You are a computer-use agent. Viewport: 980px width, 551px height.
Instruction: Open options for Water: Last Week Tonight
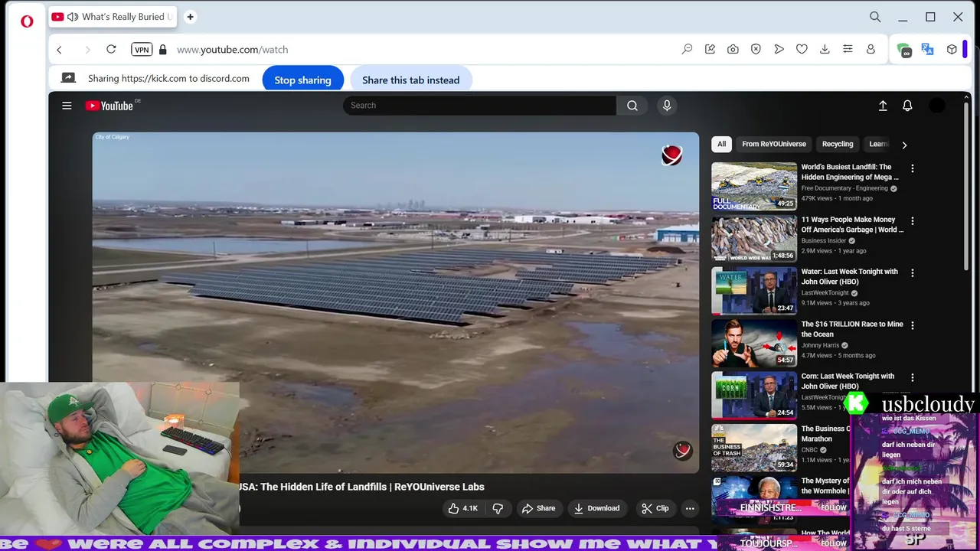click(912, 272)
